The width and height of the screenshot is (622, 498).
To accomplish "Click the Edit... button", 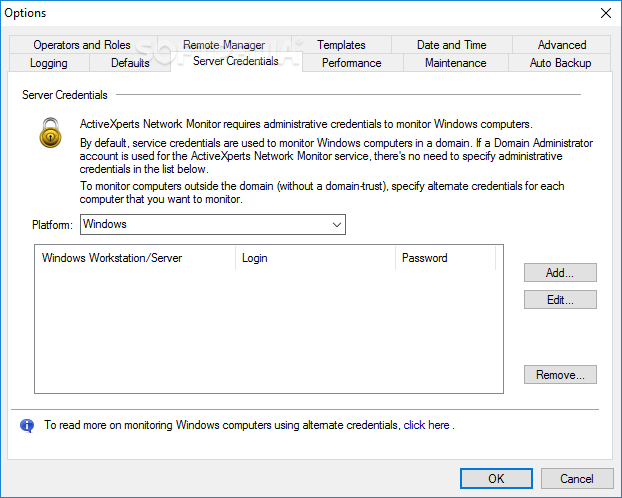I will [560, 300].
